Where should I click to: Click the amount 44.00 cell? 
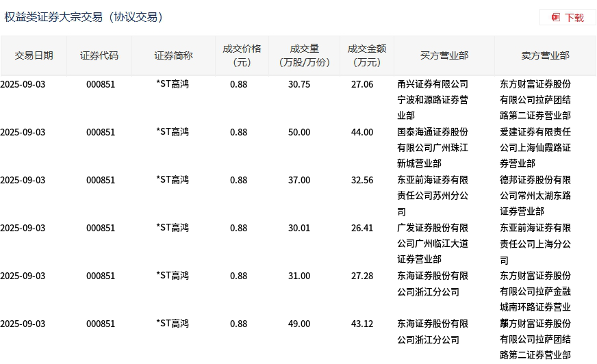[x=362, y=132]
